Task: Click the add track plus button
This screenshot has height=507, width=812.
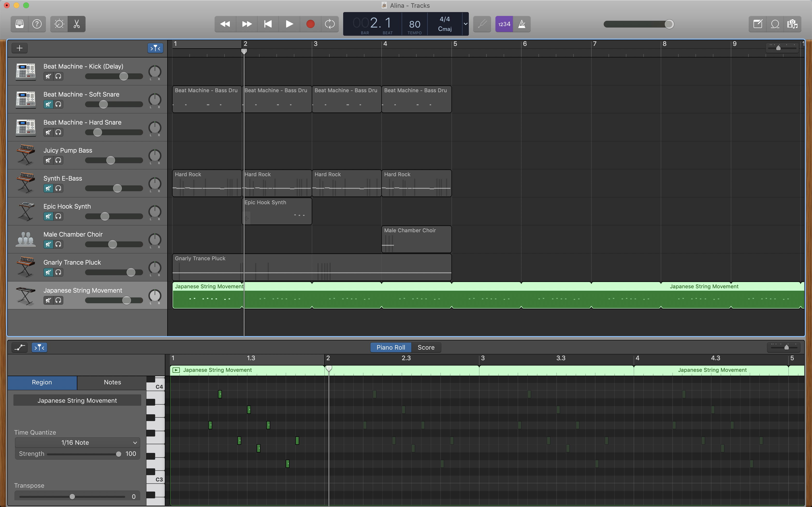Action: coord(20,48)
